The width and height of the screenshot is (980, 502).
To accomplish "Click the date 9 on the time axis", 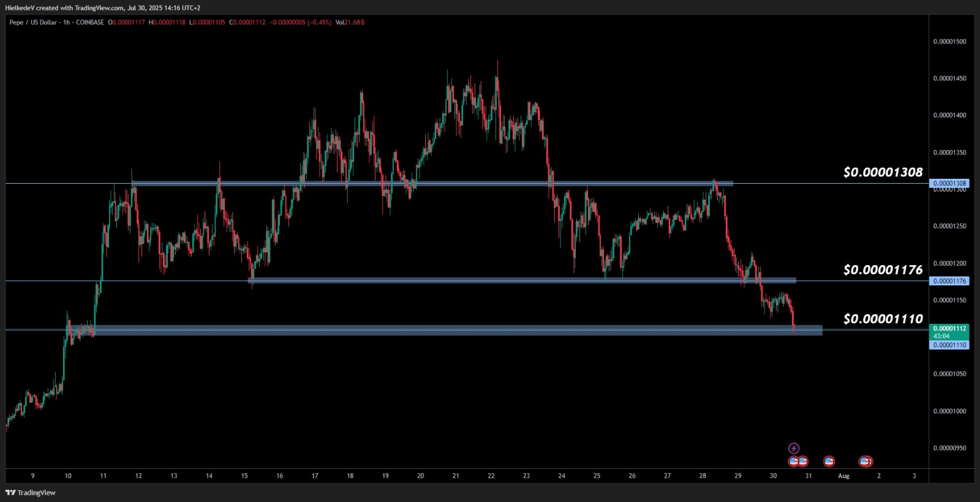I will point(33,476).
